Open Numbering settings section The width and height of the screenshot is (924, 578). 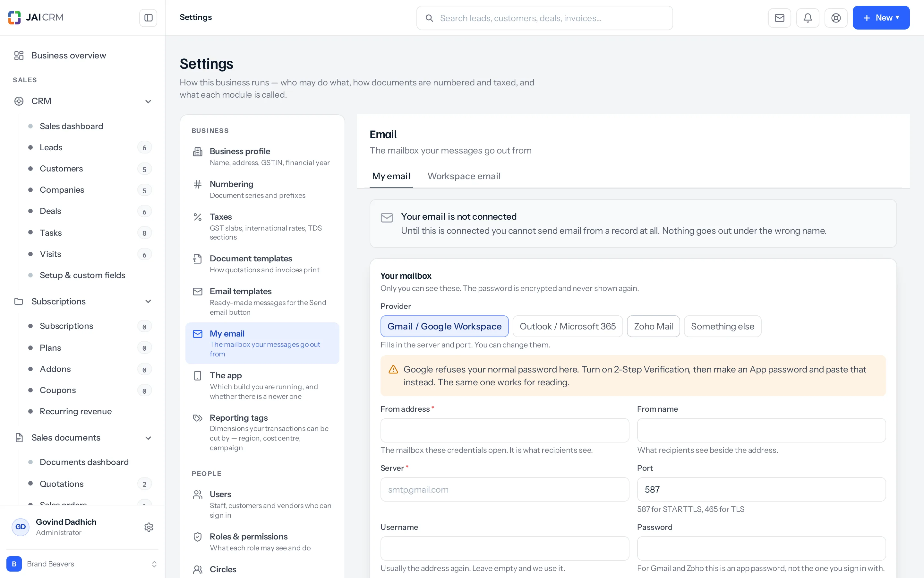point(262,189)
